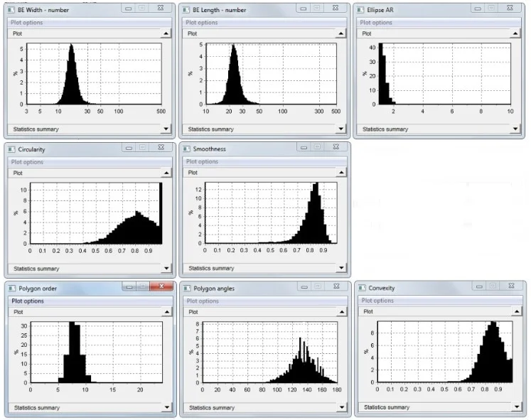Collapse the Plot section in Polygon angles window
The image size is (531, 420).
pyautogui.click(x=340, y=311)
